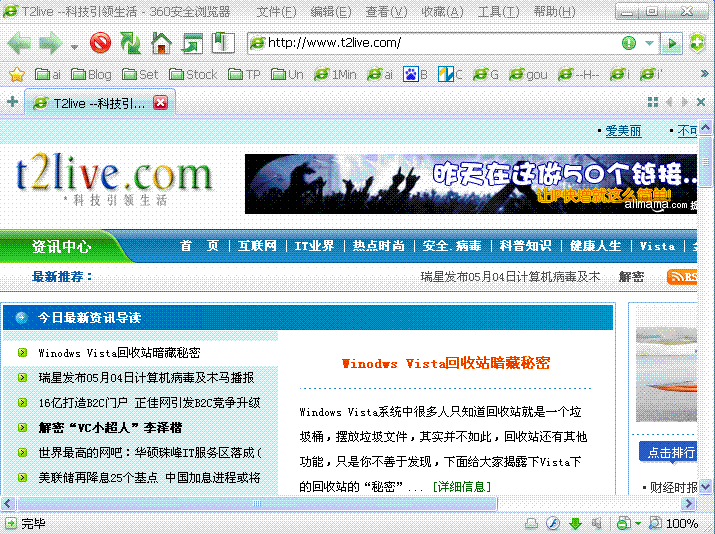Open the Blog bookmark folder
This screenshot has height=534, width=715.
[x=91, y=74]
